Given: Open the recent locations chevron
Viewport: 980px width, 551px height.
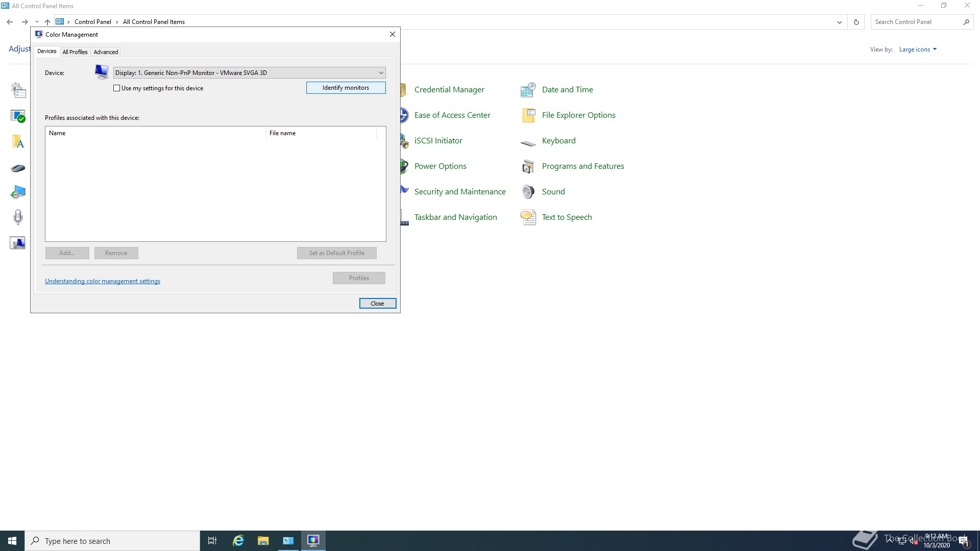Looking at the screenshot, I should [37, 22].
